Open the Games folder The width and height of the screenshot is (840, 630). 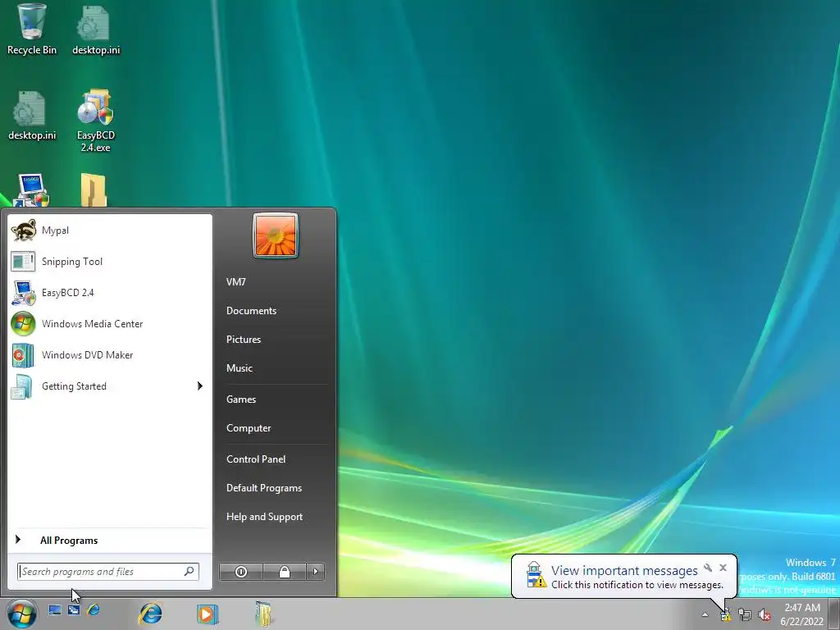[241, 399]
